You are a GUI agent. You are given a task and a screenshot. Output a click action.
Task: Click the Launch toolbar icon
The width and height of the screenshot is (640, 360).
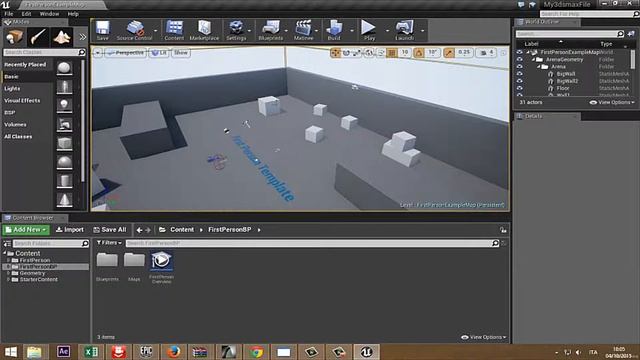[x=404, y=30]
